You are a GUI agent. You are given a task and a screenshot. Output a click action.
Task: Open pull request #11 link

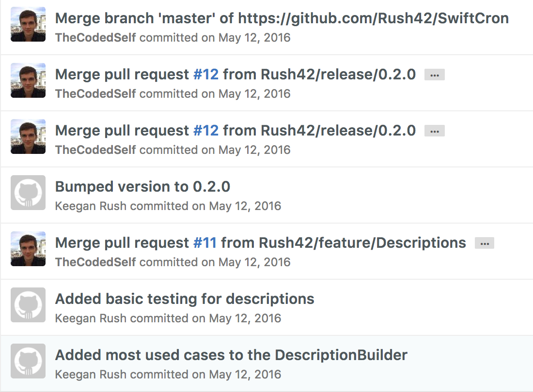coord(205,242)
